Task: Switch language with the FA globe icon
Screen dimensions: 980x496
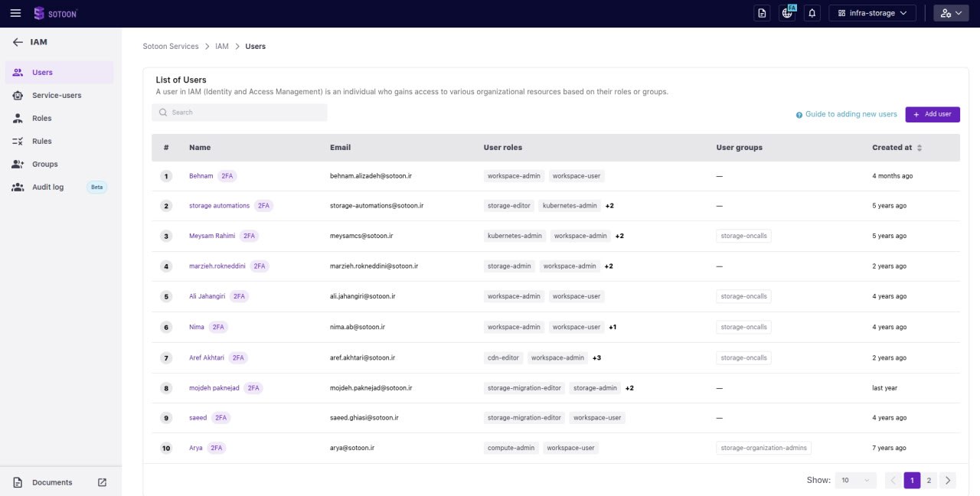Action: coord(787,13)
